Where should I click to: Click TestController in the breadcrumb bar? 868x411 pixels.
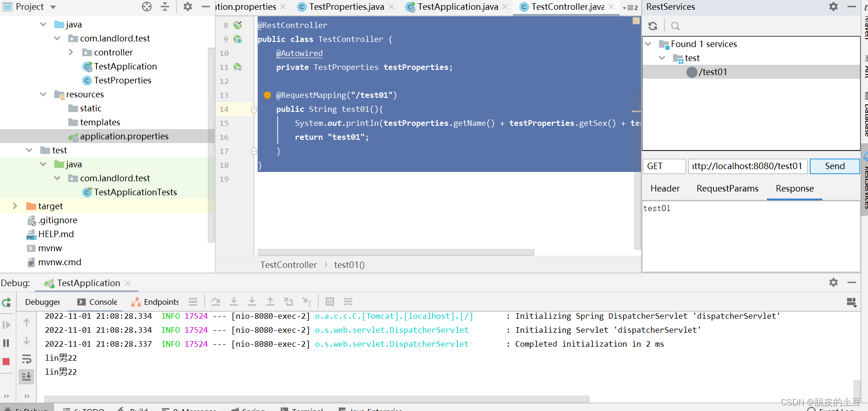(288, 265)
